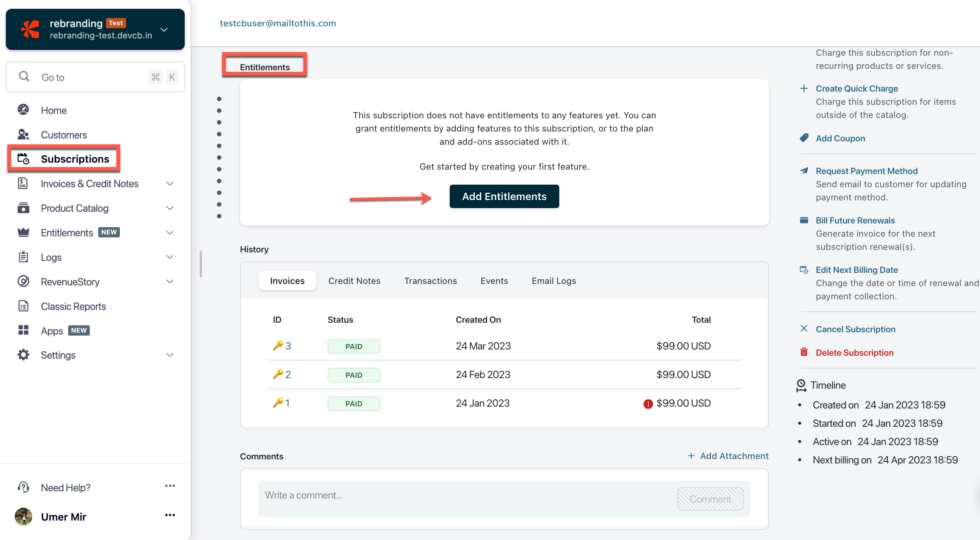Click the Write a comment field
The image size is (980, 540).
(x=464, y=495)
